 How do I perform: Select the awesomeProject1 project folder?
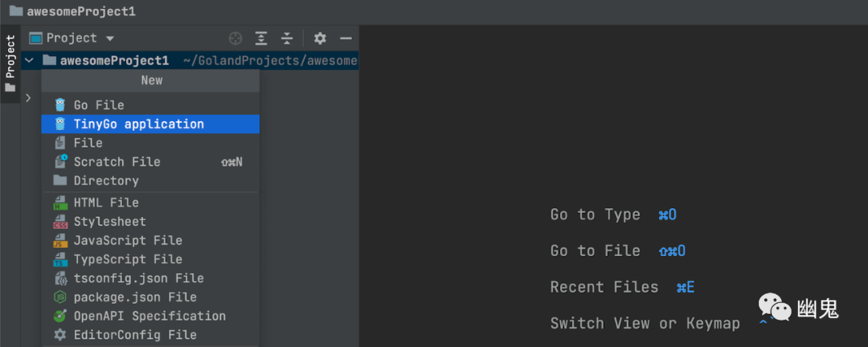[x=114, y=60]
